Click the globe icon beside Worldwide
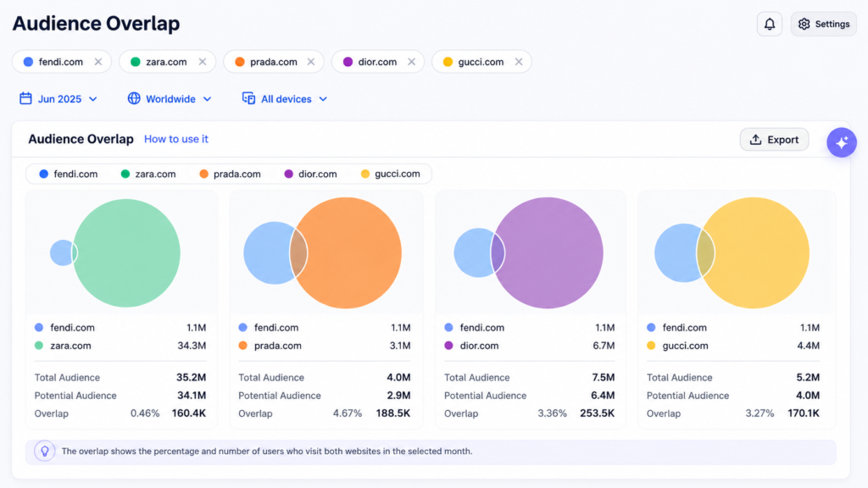Screen dimensions: 868x488 [x=134, y=98]
